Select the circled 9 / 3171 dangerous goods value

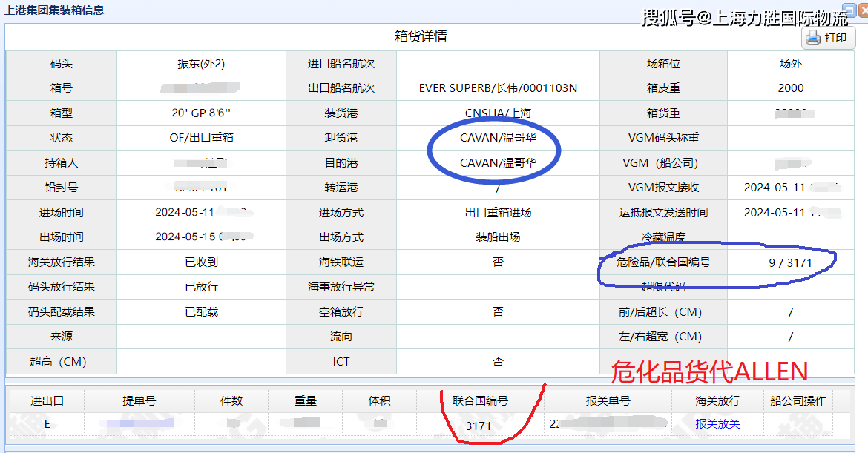(791, 262)
